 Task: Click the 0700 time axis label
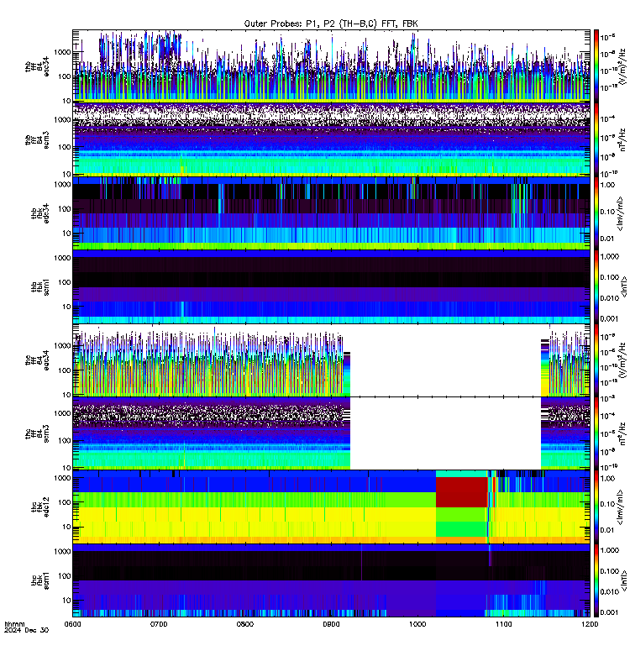point(159,624)
